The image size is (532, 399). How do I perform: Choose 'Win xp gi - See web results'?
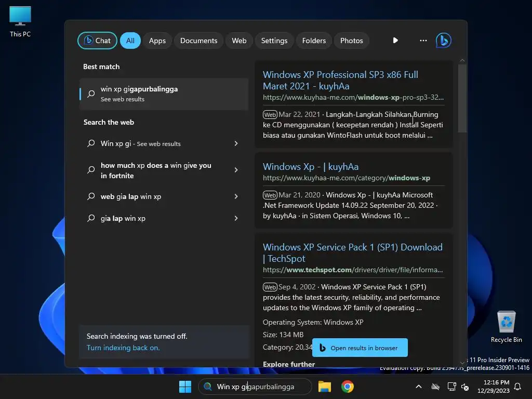pos(164,143)
